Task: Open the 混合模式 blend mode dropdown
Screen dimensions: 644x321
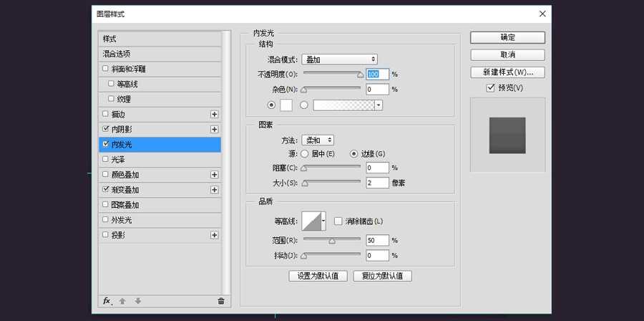Action: (339, 59)
